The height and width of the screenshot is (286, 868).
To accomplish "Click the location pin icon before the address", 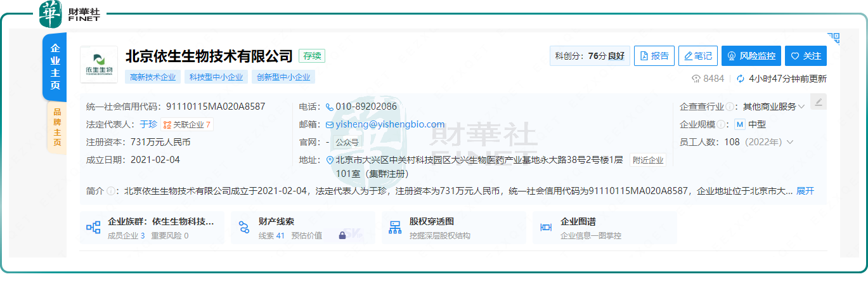I will (330, 160).
